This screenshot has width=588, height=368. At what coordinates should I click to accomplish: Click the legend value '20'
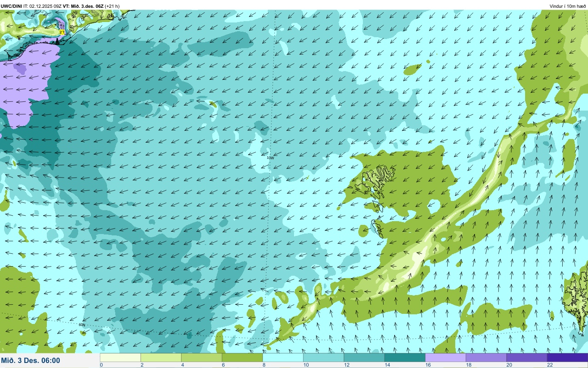pos(508,365)
